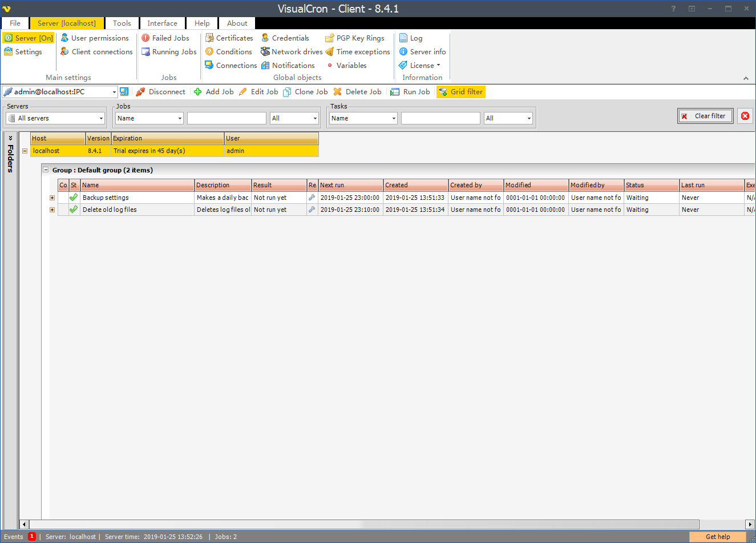
Task: Click the Events indicator in status bar
Action: pyautogui.click(x=19, y=537)
